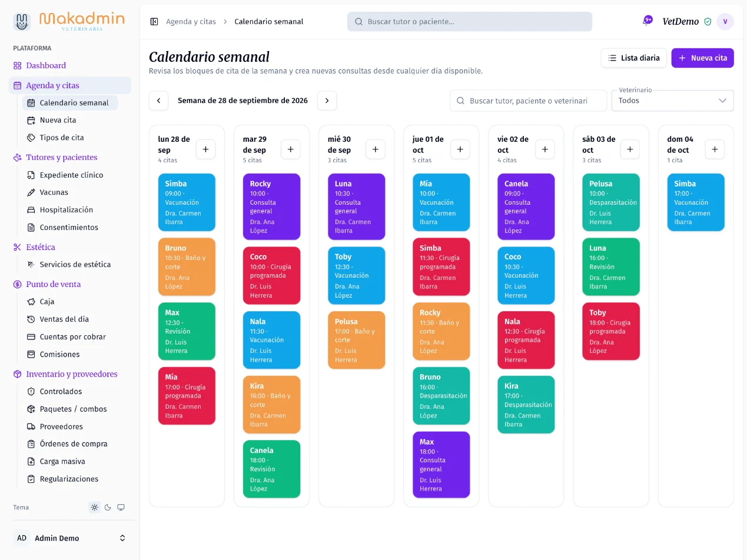This screenshot has height=560, width=747.
Task: Click the Expediente clínico icon
Action: point(31,175)
